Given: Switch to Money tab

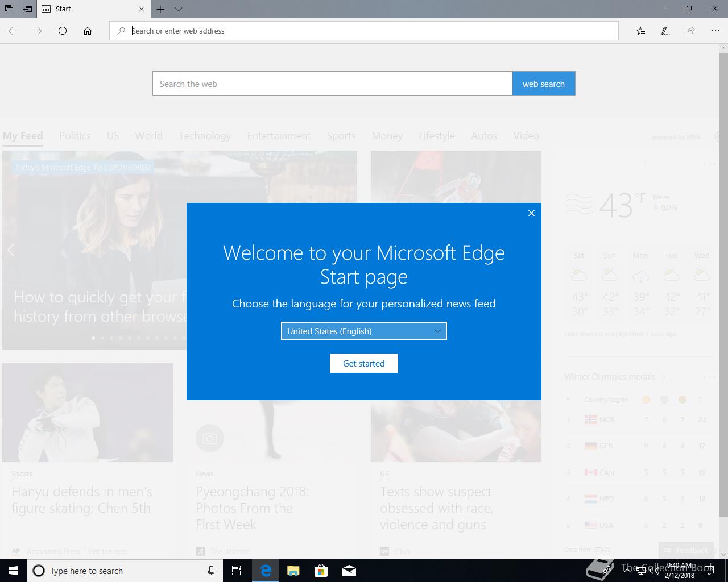Looking at the screenshot, I should click(387, 136).
